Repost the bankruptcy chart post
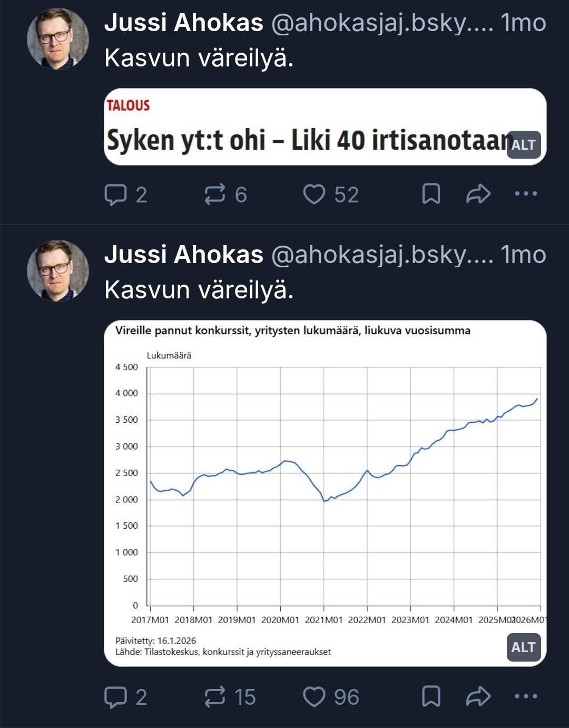 (x=215, y=697)
